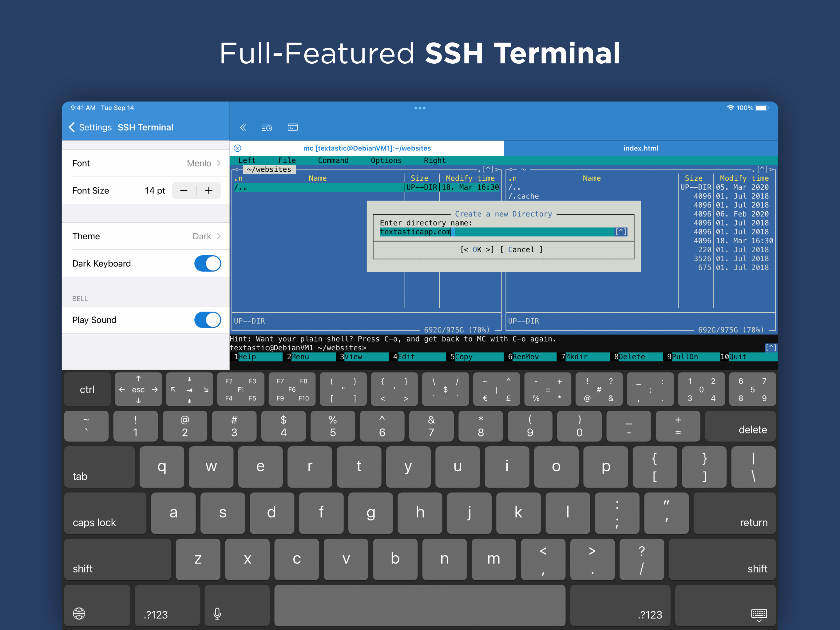Viewport: 840px width, 630px height.
Task: Open the Font selection row
Action: click(146, 163)
